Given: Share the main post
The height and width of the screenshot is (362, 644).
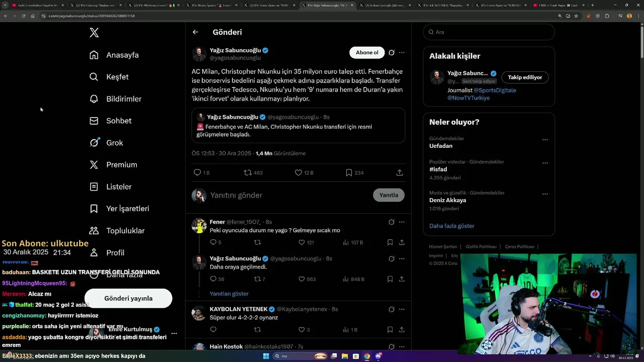Looking at the screenshot, I should click(x=399, y=172).
